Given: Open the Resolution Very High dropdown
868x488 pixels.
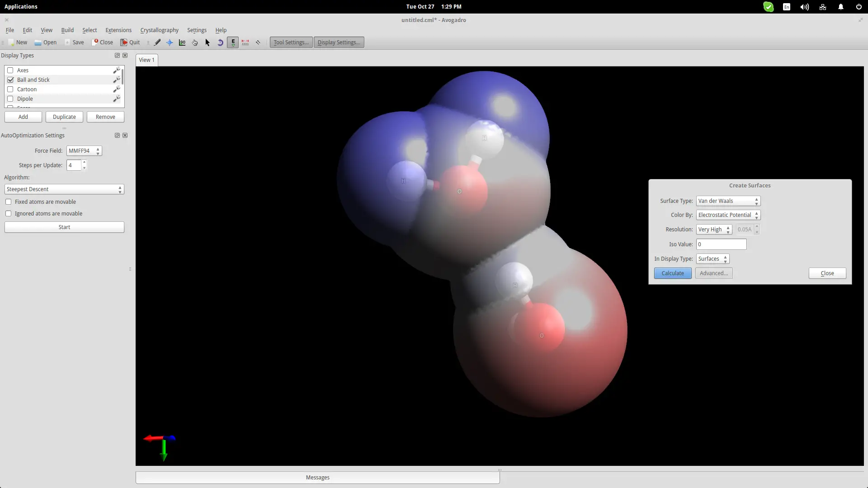Looking at the screenshot, I should tap(714, 230).
